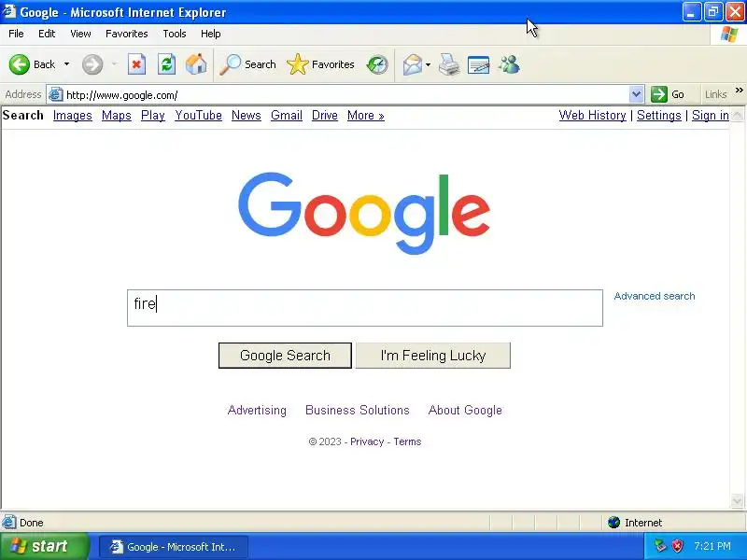Open the Drive link
The width and height of the screenshot is (747, 560).
[324, 116]
